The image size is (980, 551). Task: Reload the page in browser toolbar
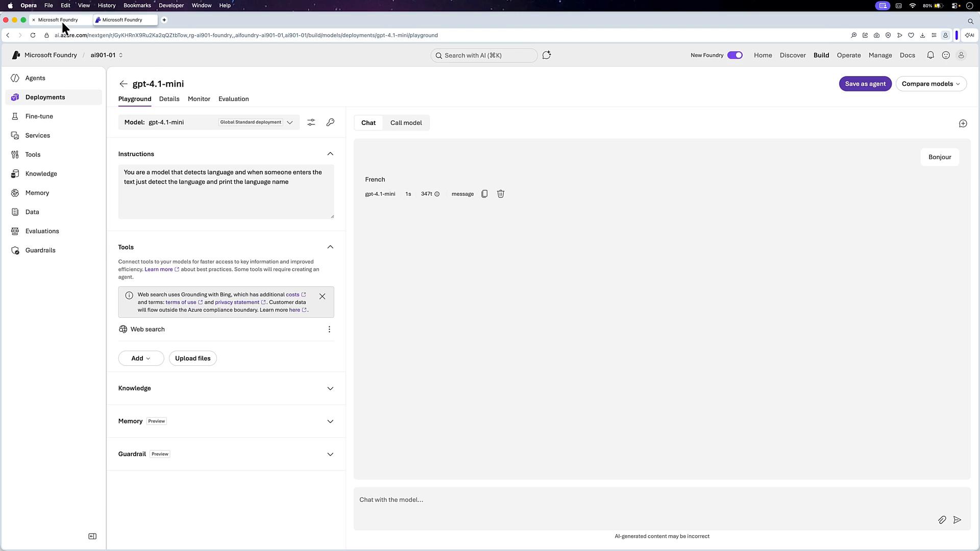pyautogui.click(x=33, y=35)
